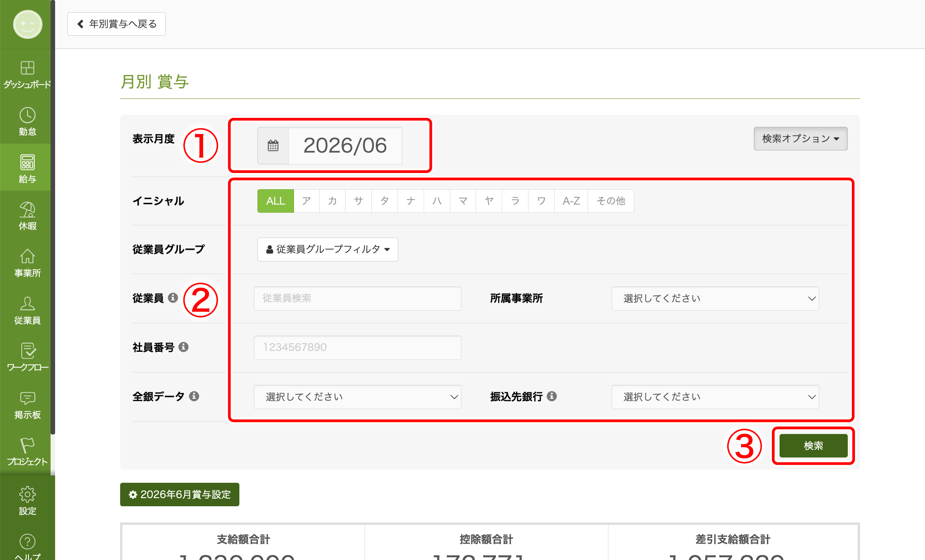Click the info icon next to 従業員 label

pyautogui.click(x=173, y=298)
